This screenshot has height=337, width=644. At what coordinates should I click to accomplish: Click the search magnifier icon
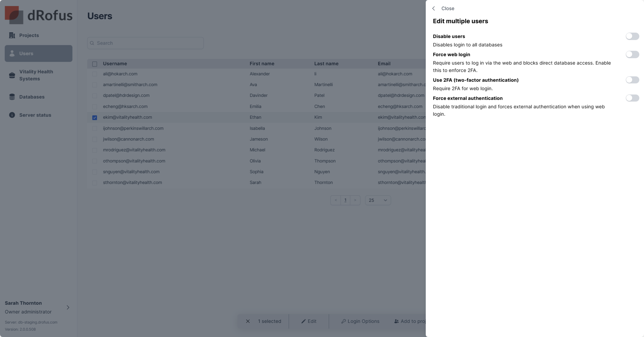click(x=92, y=43)
